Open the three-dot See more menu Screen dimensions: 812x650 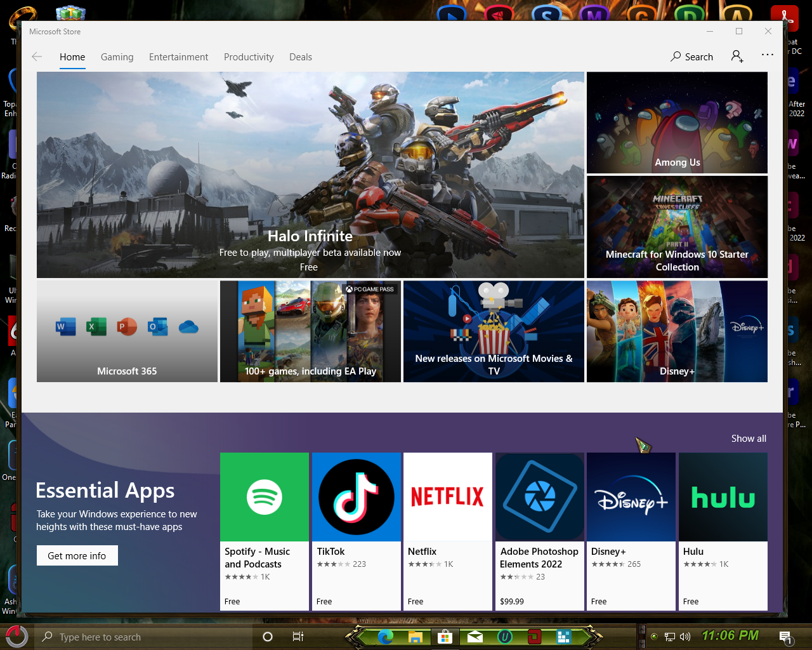tap(768, 55)
